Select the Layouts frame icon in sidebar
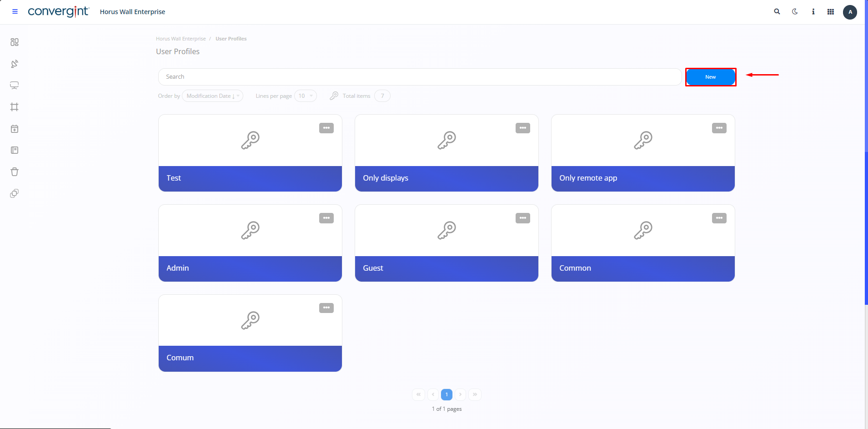 pos(15,107)
